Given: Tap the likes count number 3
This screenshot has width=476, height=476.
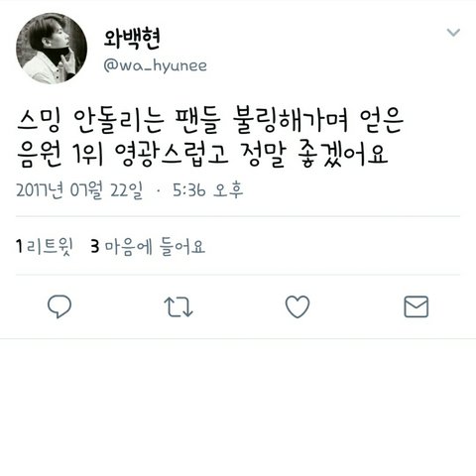Looking at the screenshot, I should pyautogui.click(x=95, y=247).
